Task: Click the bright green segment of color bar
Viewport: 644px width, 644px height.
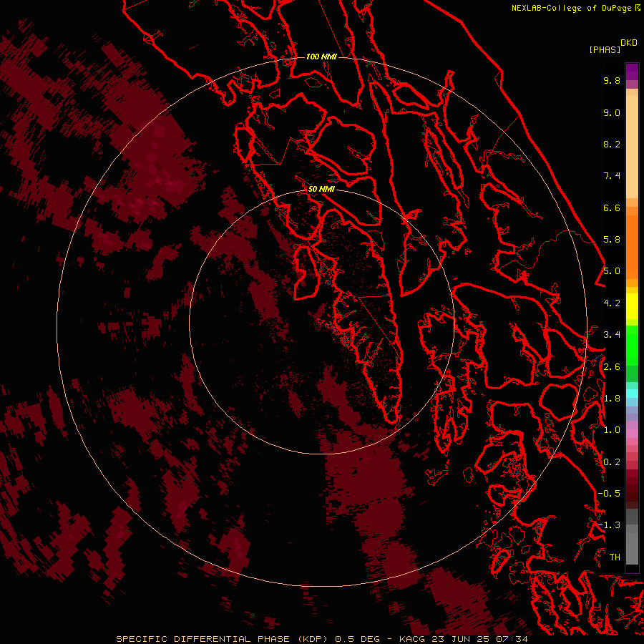Action: (x=632, y=345)
